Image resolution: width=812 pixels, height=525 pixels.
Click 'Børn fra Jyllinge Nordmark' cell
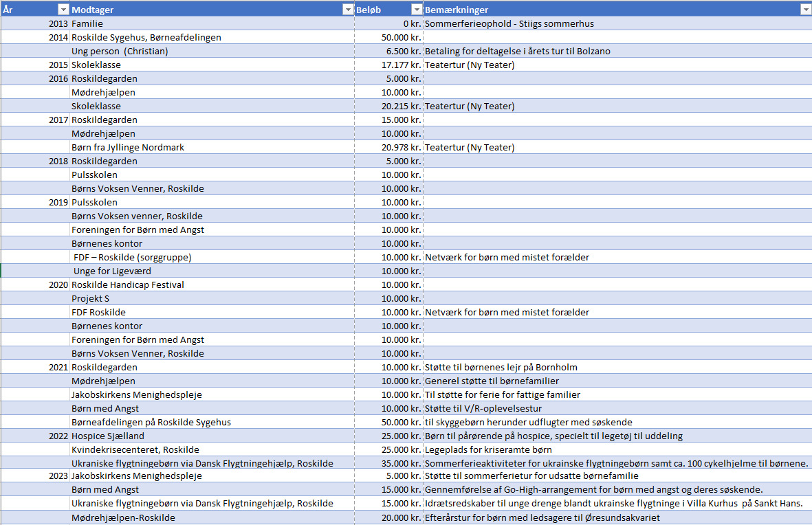(212, 147)
